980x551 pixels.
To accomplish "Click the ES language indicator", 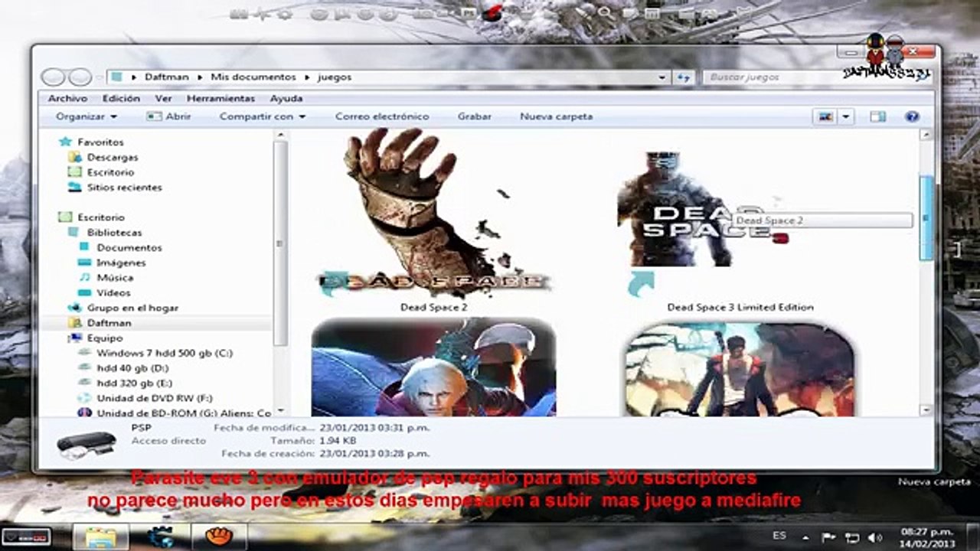I will (779, 536).
